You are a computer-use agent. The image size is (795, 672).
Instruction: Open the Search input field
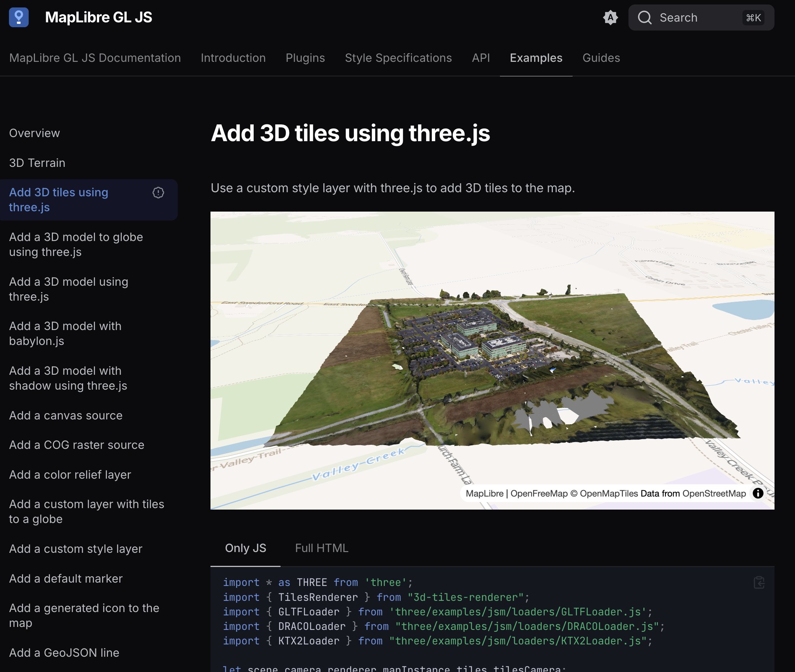(x=701, y=18)
